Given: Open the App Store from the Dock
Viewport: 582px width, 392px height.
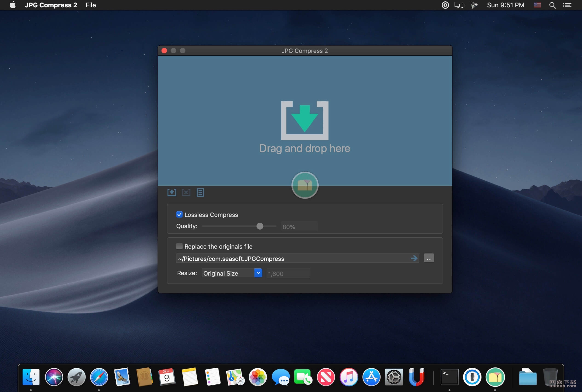Looking at the screenshot, I should coord(371,377).
